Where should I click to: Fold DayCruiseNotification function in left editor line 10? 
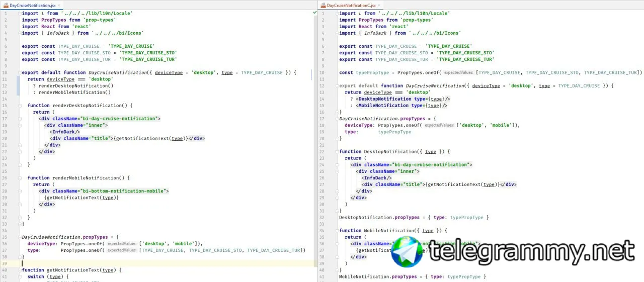(x=19, y=73)
